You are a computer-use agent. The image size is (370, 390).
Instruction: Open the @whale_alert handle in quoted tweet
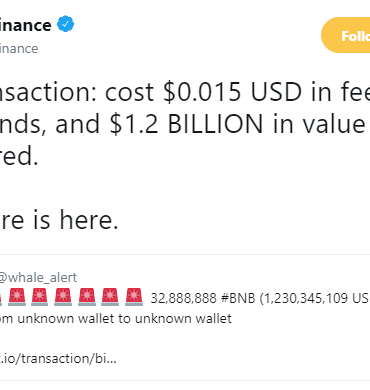tap(38, 277)
